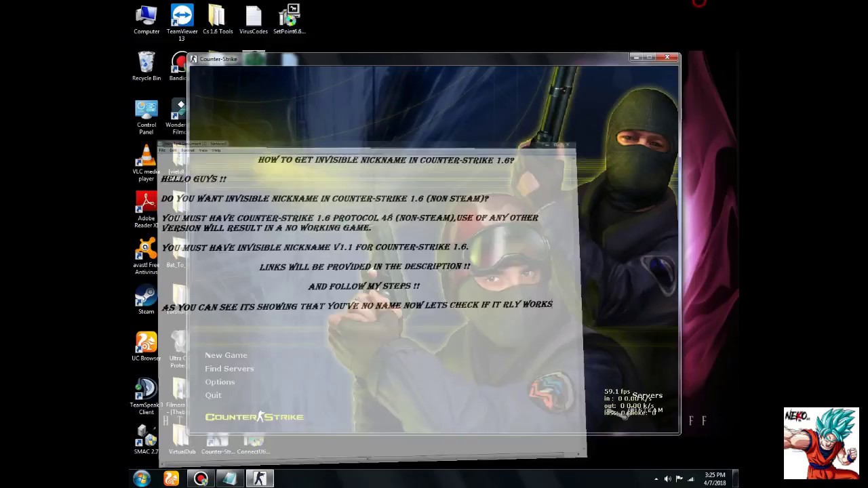868x488 pixels.
Task: Select the SMAC 2.7 desktop icon
Action: click(x=146, y=439)
